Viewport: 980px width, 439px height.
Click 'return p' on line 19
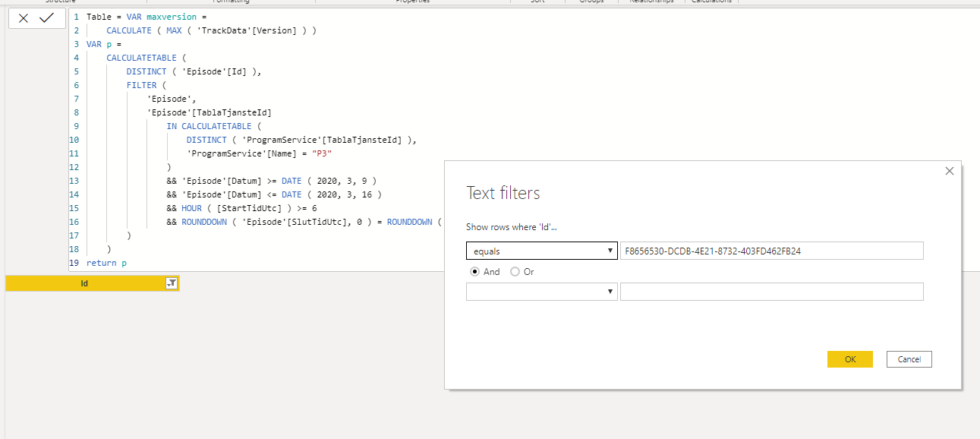106,263
